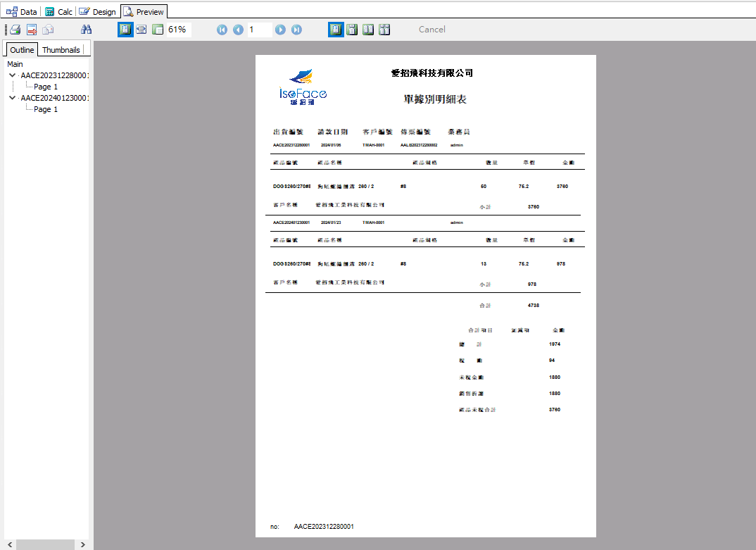The image size is (756, 550).
Task: Select the whole page zoom icon
Action: pos(125,30)
